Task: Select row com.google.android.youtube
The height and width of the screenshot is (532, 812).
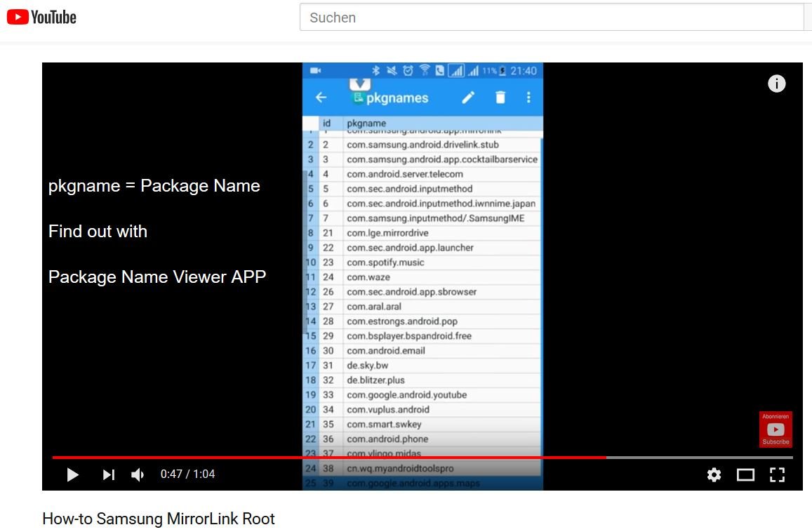Action: (x=422, y=395)
